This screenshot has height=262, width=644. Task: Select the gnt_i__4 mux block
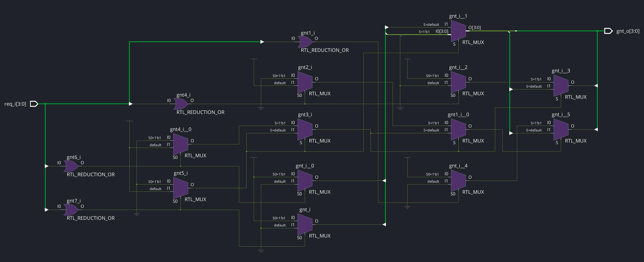tap(458, 181)
